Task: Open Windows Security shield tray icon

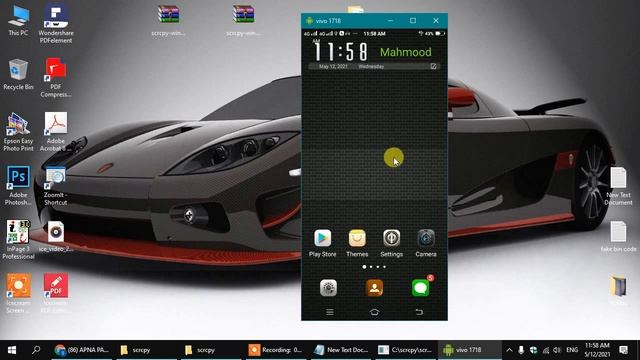Action: point(533,350)
